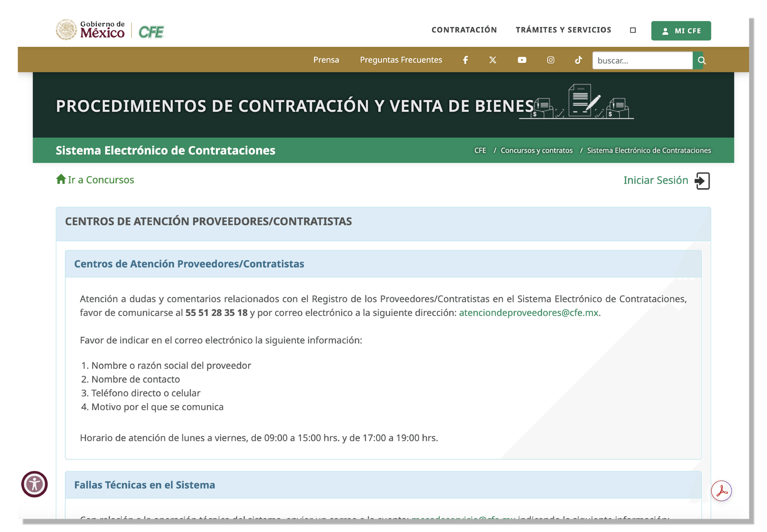The height and width of the screenshot is (532, 767).
Task: Click the Gobierno de México logo
Action: 90,30
